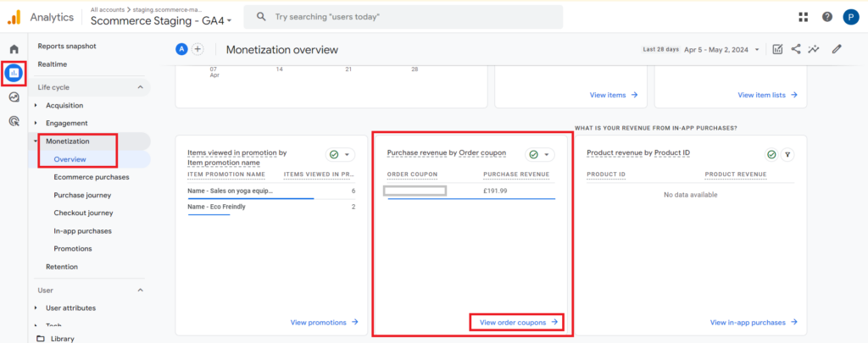Click PURCHASE REVENUE column header
This screenshot has width=868, height=343.
coord(516,174)
